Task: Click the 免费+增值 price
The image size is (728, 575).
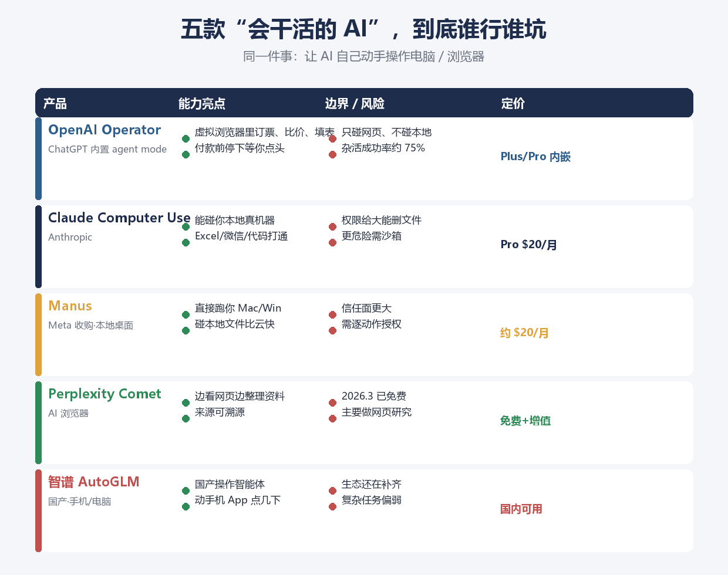Action: 525,421
